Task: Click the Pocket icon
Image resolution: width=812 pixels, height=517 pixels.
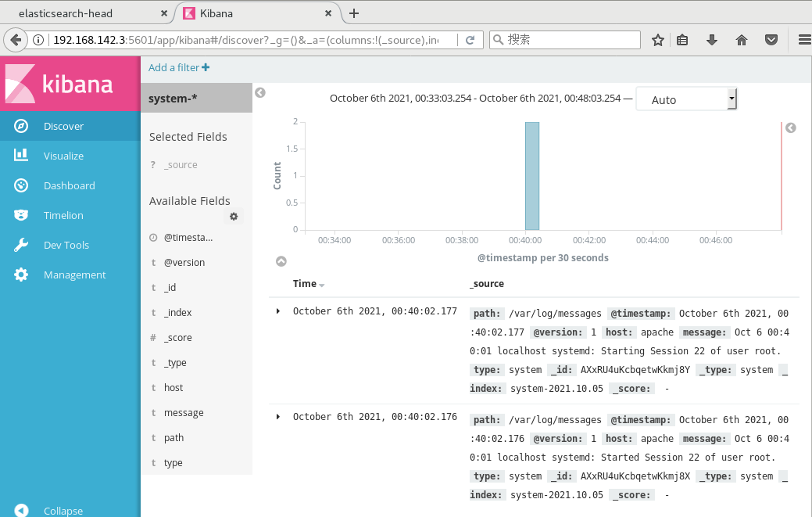Action: pos(771,40)
